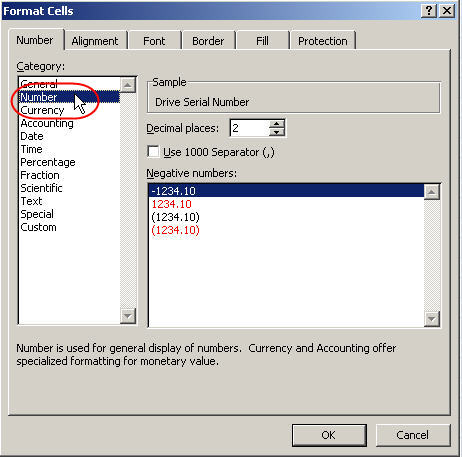This screenshot has width=462, height=457.
Task: Pick the Date category
Action: tap(69, 136)
